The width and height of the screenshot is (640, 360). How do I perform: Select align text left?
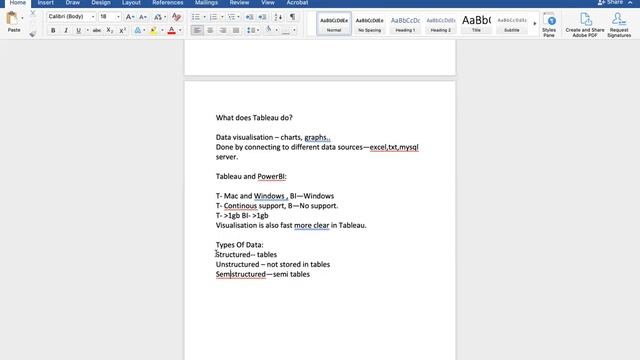[x=197, y=30]
